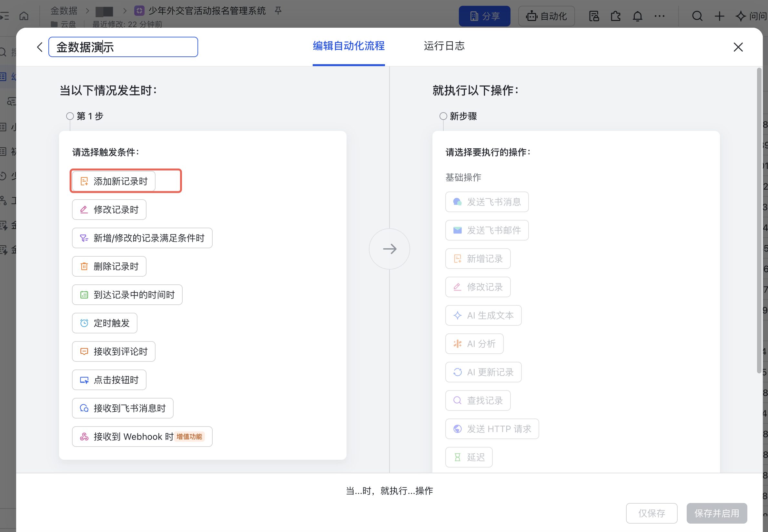Select the 接收到评论时 trigger
768x532 pixels.
click(x=114, y=351)
